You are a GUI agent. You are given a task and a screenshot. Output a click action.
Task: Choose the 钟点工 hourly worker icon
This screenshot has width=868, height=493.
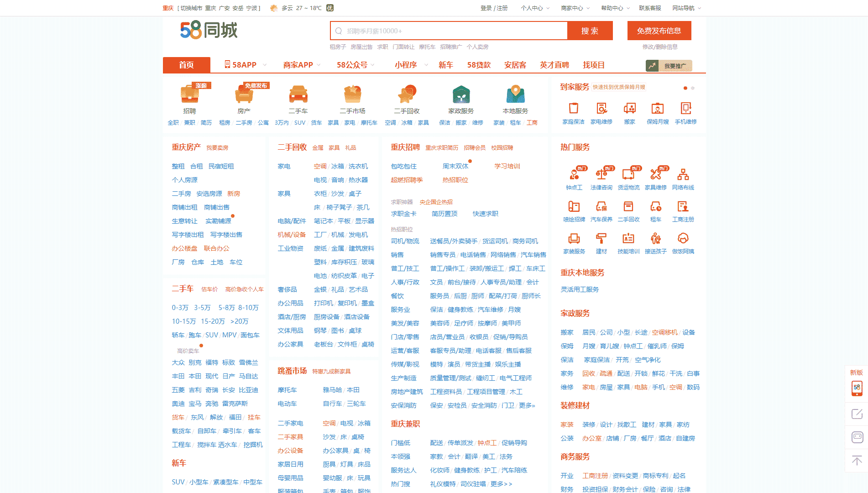(x=574, y=173)
